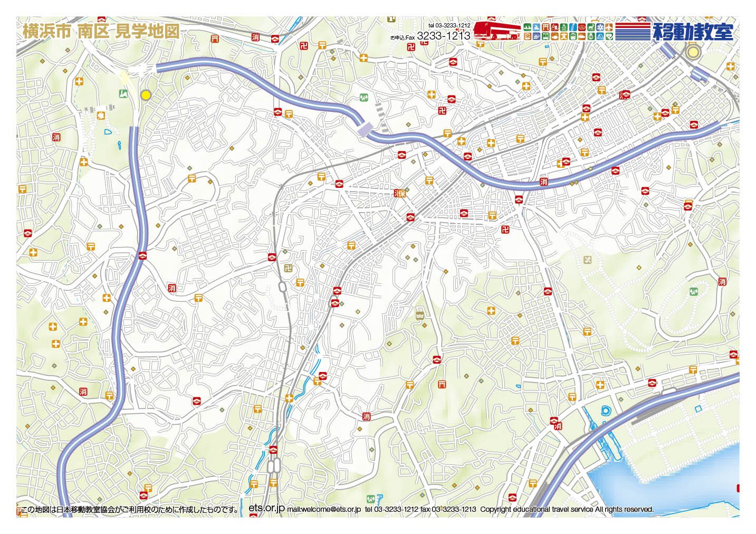Click the green mountain icon beside yellow dot
Viewport: 756px width, 534px height.
124,94
